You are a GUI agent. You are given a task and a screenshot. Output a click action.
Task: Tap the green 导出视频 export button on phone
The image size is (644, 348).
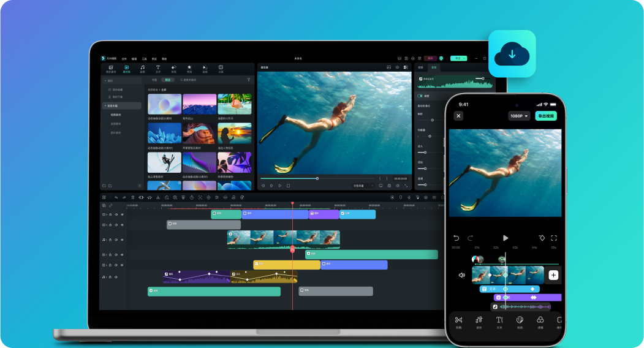pyautogui.click(x=545, y=116)
